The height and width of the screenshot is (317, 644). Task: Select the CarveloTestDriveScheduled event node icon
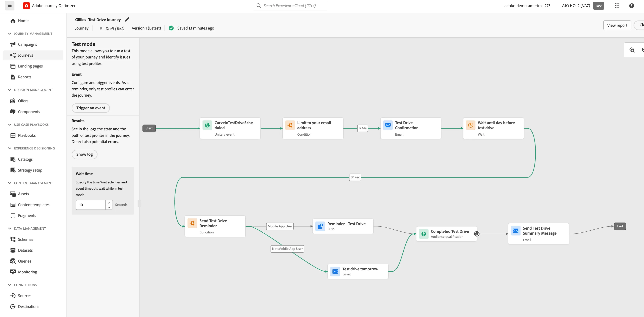(x=207, y=125)
